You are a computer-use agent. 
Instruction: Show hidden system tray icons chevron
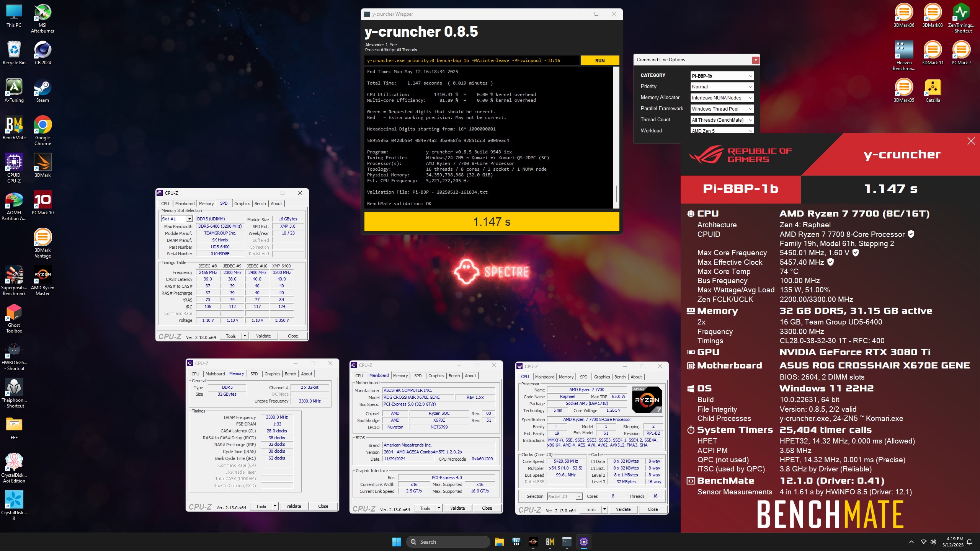pyautogui.click(x=911, y=542)
